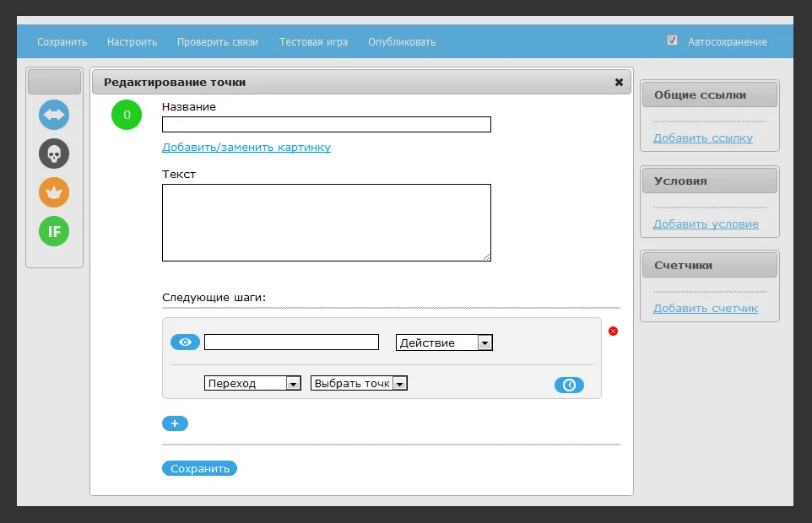
Task: Click the blue plus button to add step
Action: [x=175, y=423]
